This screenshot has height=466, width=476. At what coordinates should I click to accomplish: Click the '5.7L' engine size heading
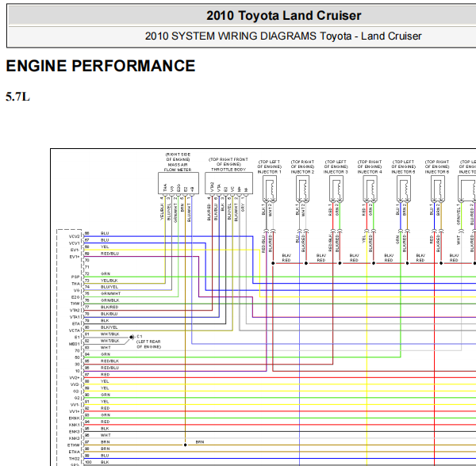[x=17, y=97]
